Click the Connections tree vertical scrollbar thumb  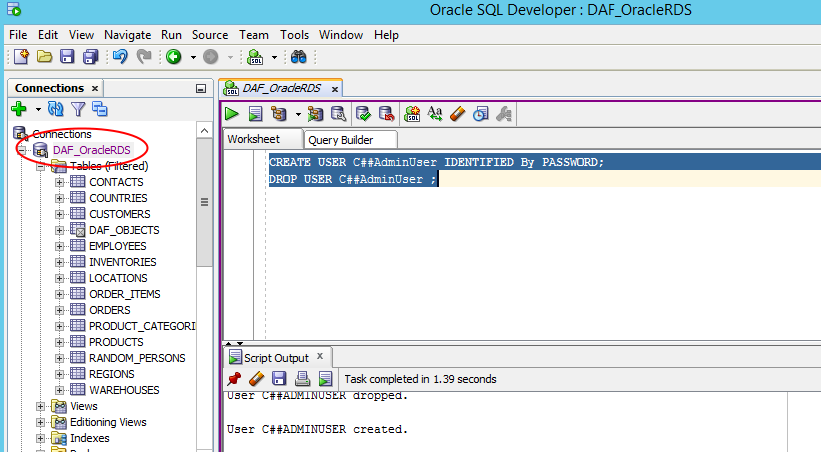(x=204, y=202)
